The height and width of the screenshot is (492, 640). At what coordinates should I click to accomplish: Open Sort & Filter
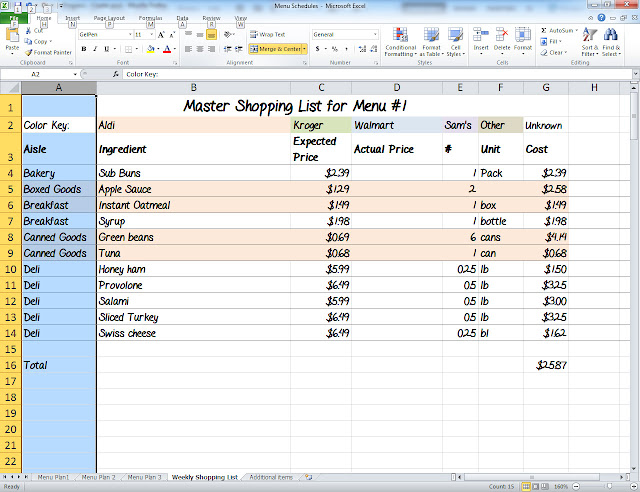point(590,42)
